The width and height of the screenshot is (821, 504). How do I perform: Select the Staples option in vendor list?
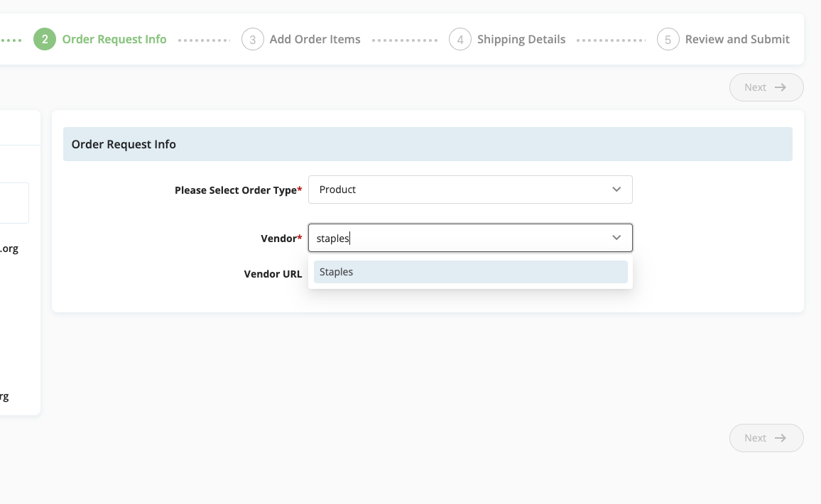[470, 272]
